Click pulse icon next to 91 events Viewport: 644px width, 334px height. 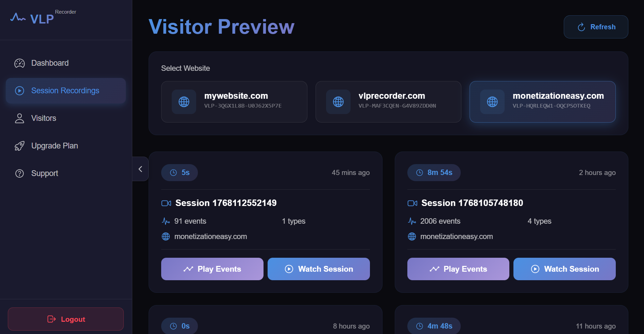166,221
